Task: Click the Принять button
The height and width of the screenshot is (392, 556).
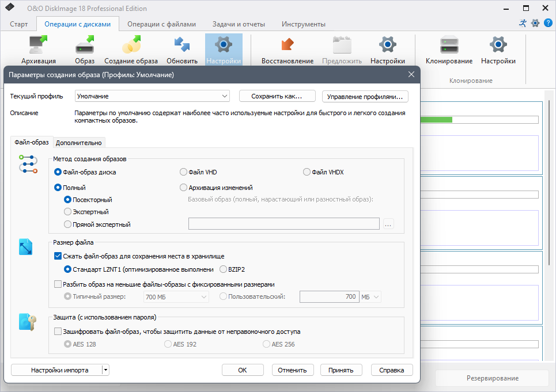Action: pyautogui.click(x=341, y=370)
